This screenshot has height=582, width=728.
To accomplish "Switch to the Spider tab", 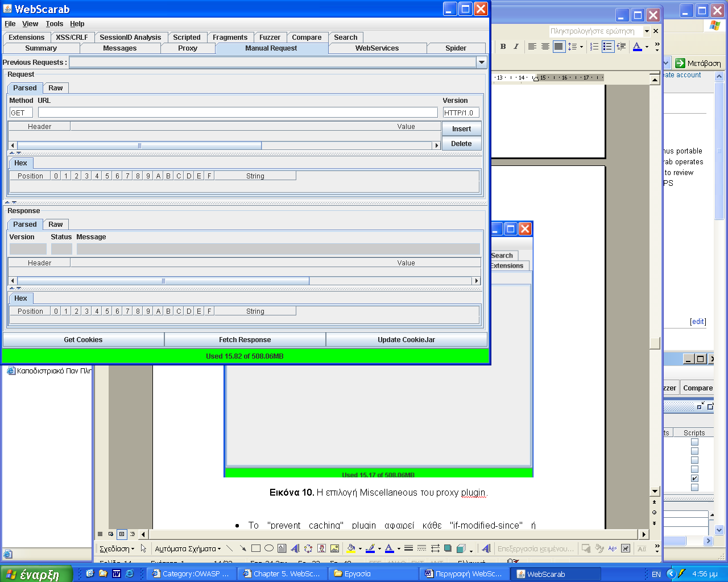I will click(x=456, y=48).
